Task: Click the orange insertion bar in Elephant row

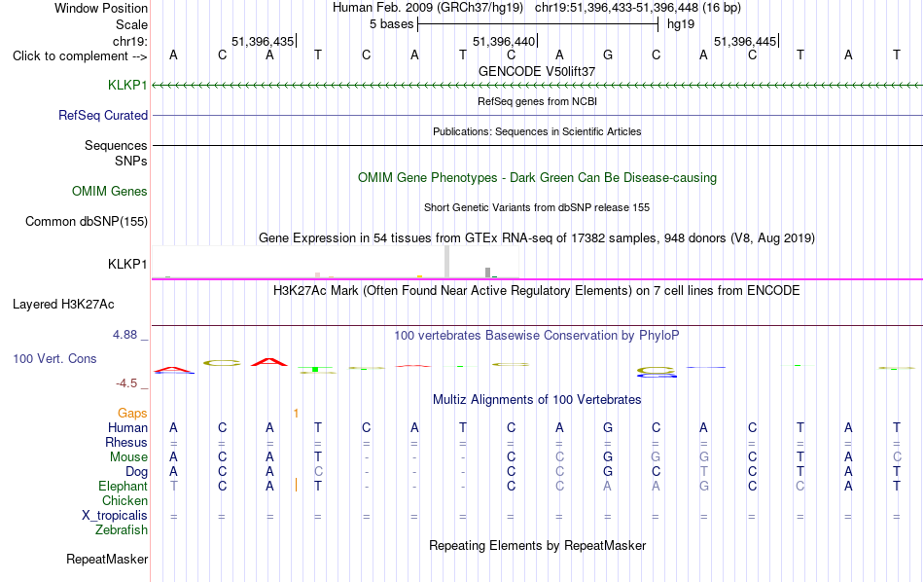Action: click(x=296, y=486)
